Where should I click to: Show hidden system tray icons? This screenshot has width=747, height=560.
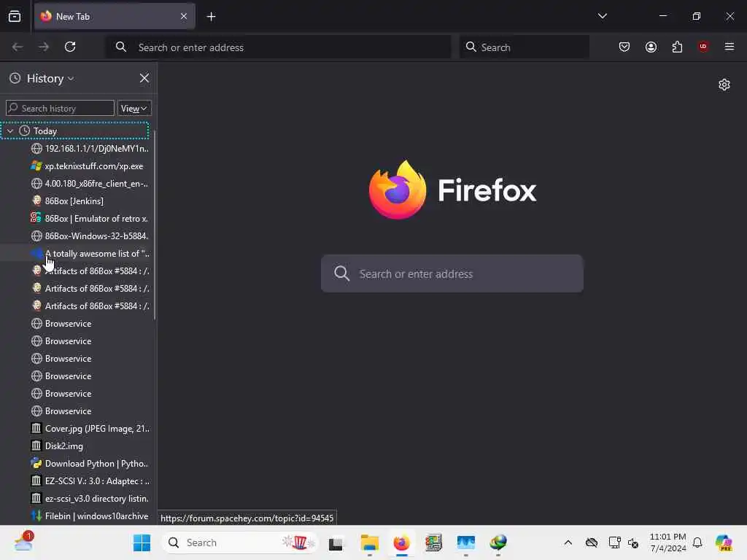568,542
